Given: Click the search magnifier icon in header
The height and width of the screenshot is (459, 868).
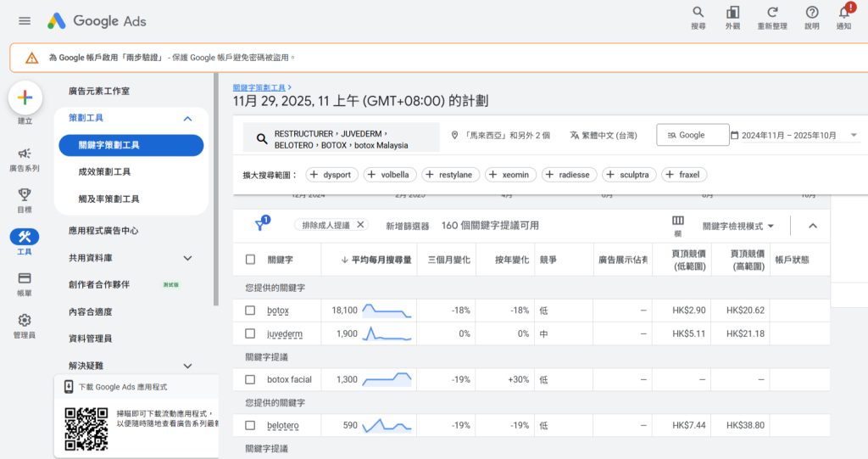Looking at the screenshot, I should pyautogui.click(x=698, y=12).
